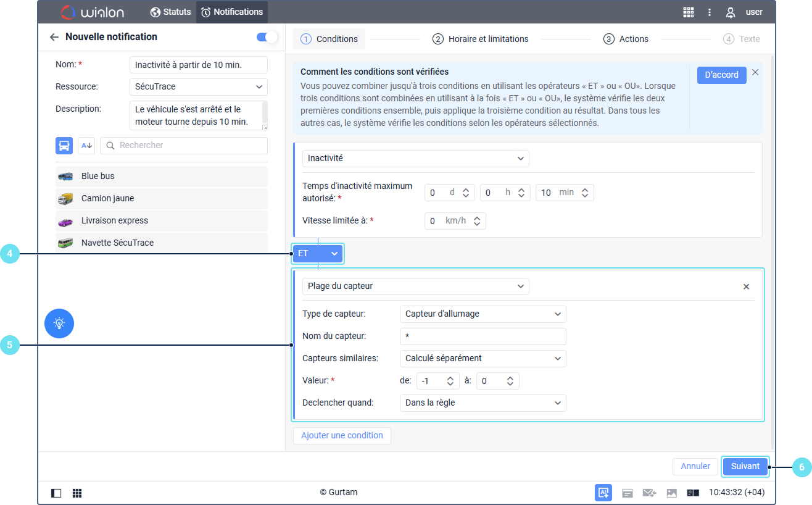Viewport: 812px width, 505px height.
Task: Remove the Plage du capteur condition
Action: 746,286
